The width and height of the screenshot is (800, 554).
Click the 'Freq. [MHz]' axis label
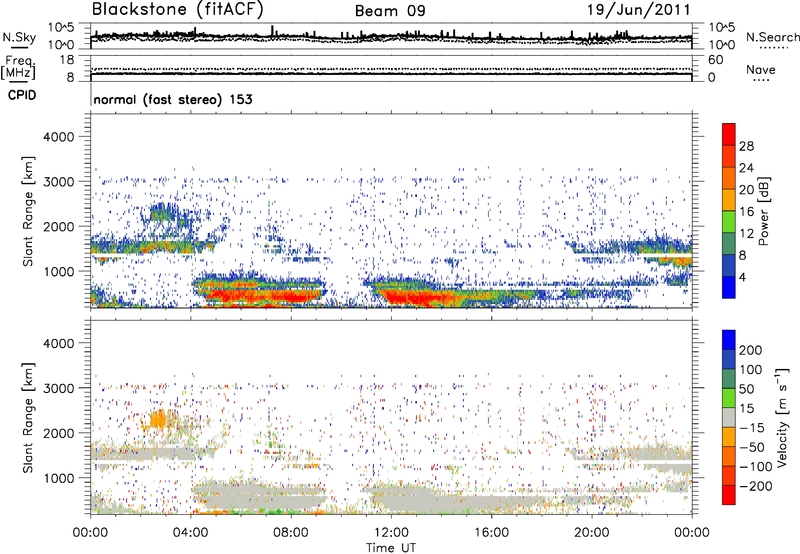point(18,68)
